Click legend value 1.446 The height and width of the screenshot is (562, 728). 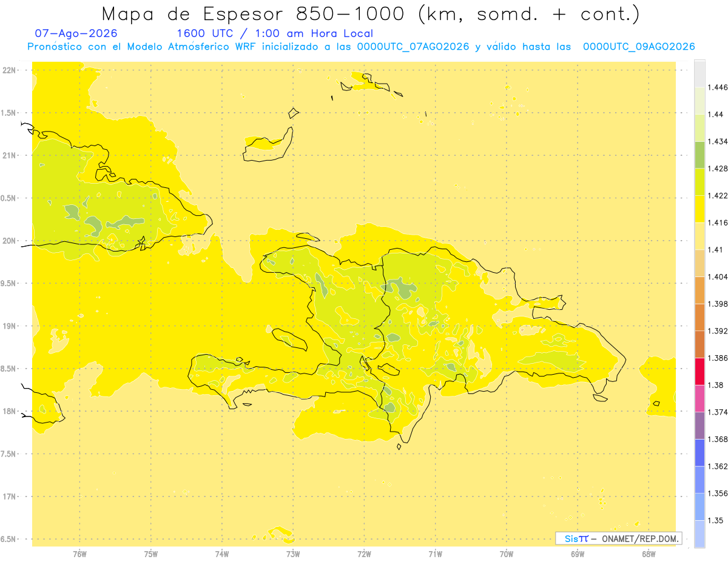point(717,87)
